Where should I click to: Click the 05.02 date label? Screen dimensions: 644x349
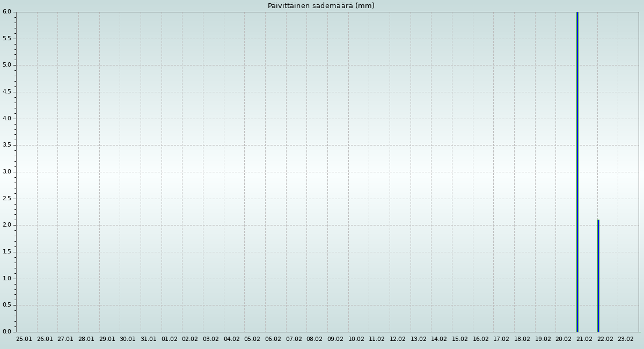click(x=252, y=339)
